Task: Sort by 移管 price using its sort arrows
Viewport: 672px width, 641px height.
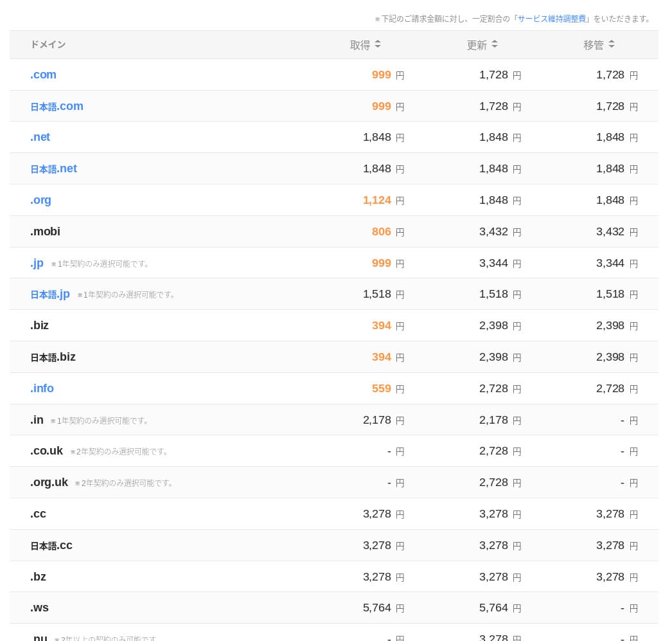Action: (612, 44)
